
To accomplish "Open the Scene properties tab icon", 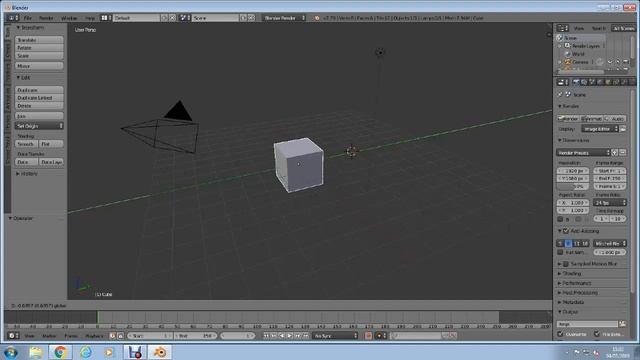I will 592,82.
